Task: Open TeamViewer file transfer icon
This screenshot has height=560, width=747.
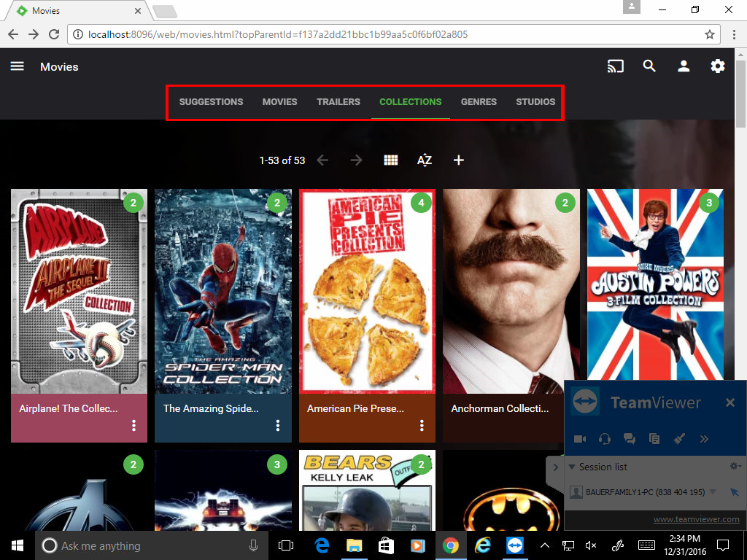Action: [654, 438]
